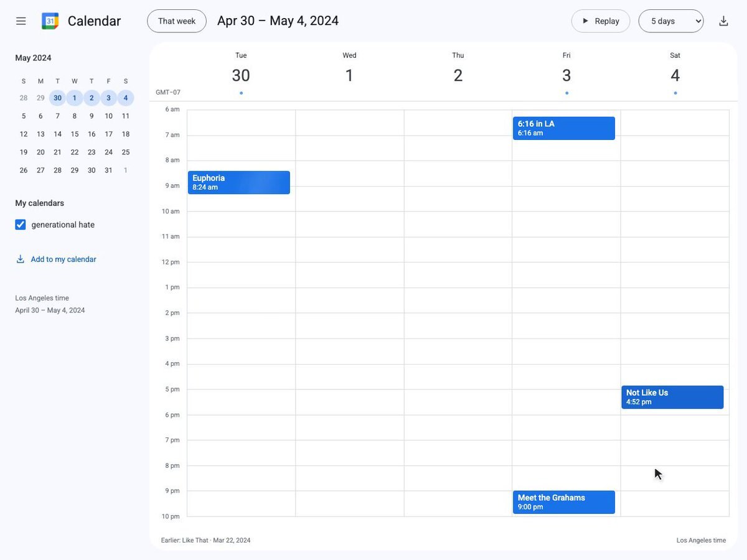Open the 6:16 in LA event

[564, 128]
